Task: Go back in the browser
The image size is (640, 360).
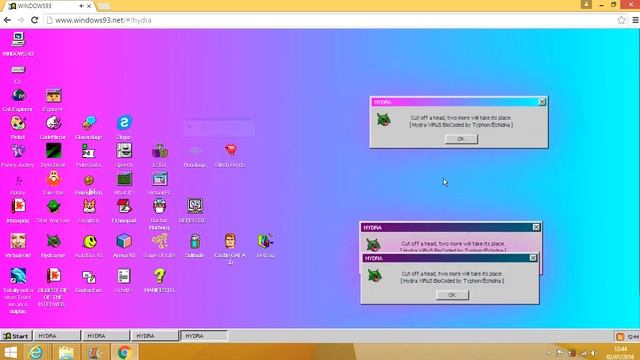Action: (7, 20)
